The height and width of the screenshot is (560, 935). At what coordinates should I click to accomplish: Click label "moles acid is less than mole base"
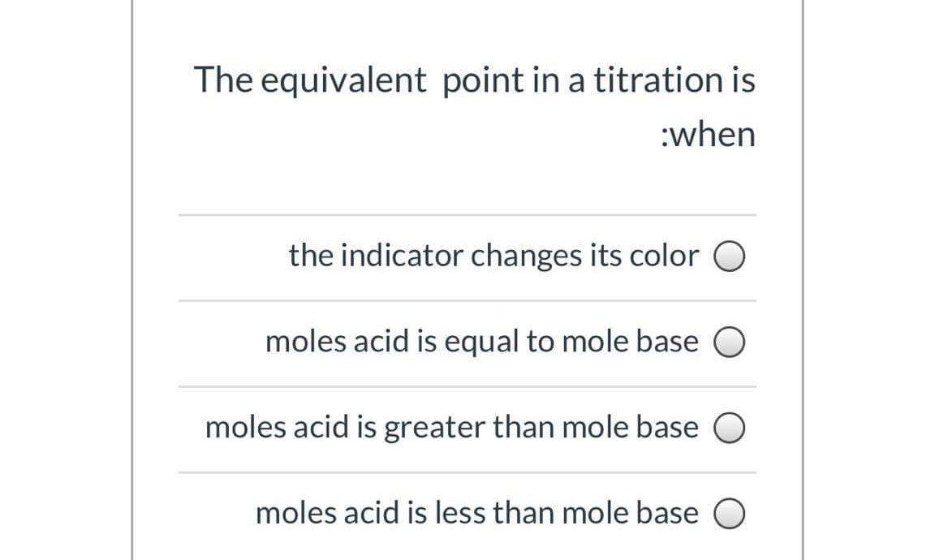click(x=477, y=513)
